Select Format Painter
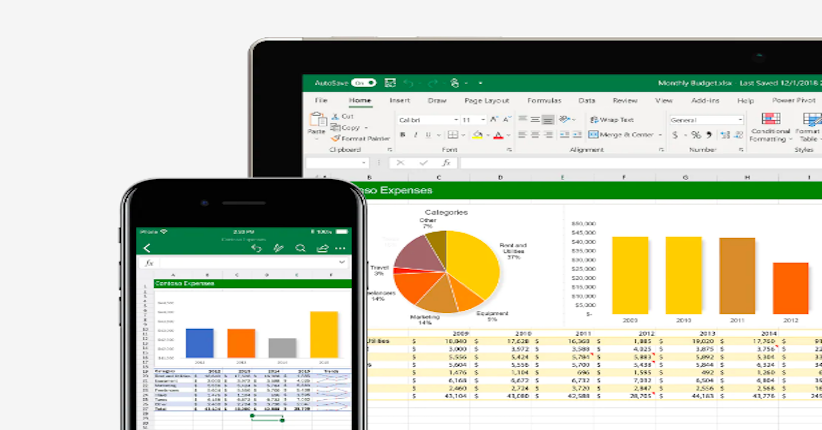The width and height of the screenshot is (822, 430). point(361,138)
